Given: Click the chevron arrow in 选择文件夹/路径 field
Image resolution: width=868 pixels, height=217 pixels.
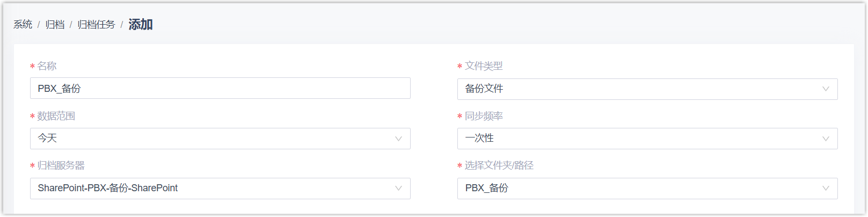Looking at the screenshot, I should tap(826, 189).
